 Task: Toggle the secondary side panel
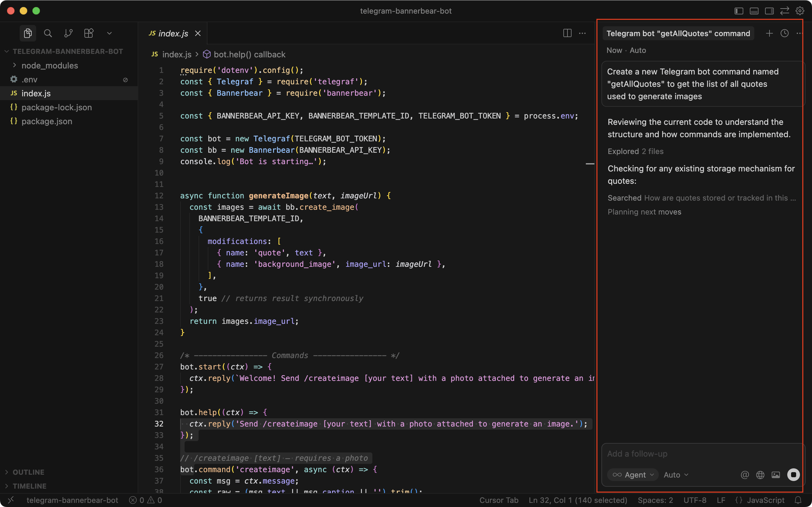pos(769,11)
